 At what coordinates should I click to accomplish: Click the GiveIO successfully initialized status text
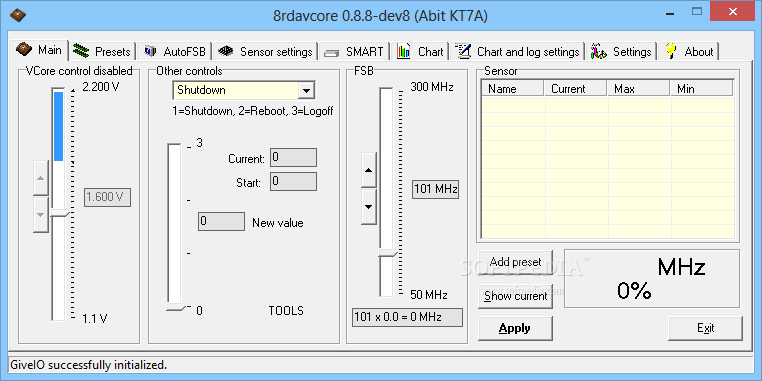pyautogui.click(x=88, y=364)
